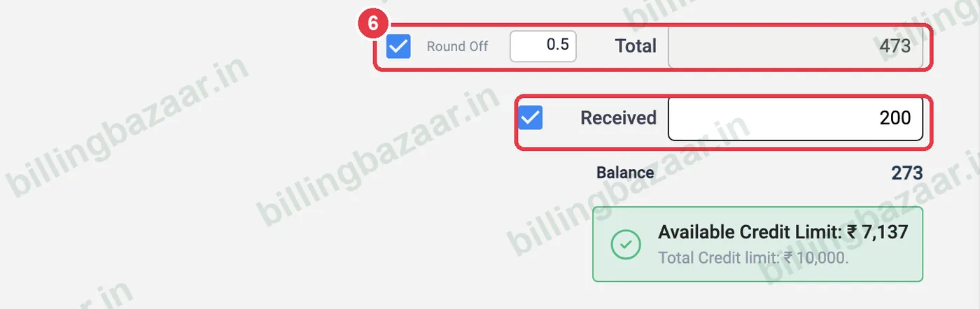Click the Received label
The image size is (980, 309).
(x=618, y=117)
